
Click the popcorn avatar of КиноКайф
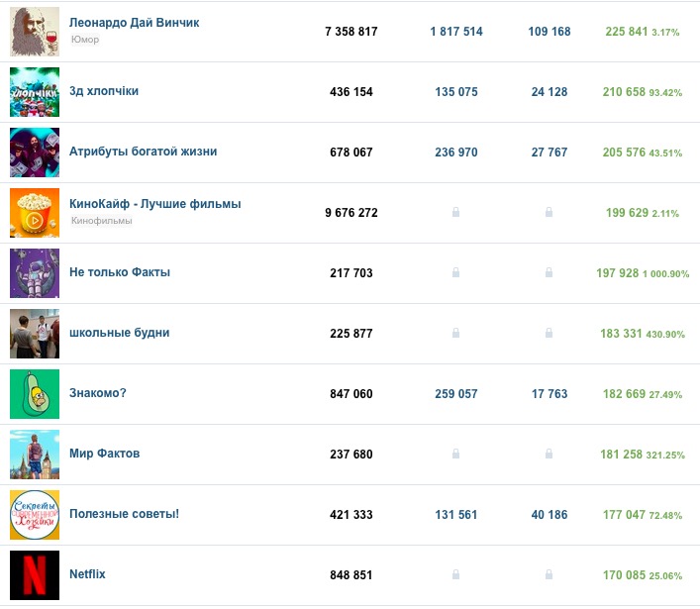[x=35, y=213]
